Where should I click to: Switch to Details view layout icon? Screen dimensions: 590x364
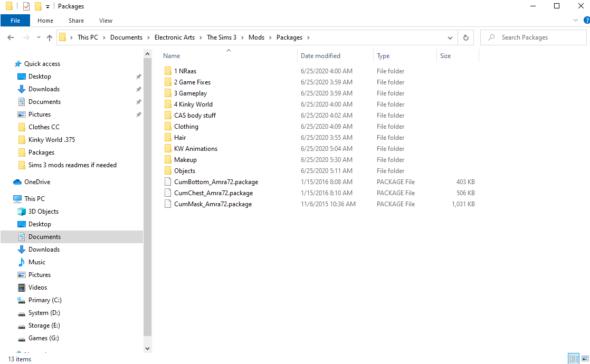click(x=574, y=359)
